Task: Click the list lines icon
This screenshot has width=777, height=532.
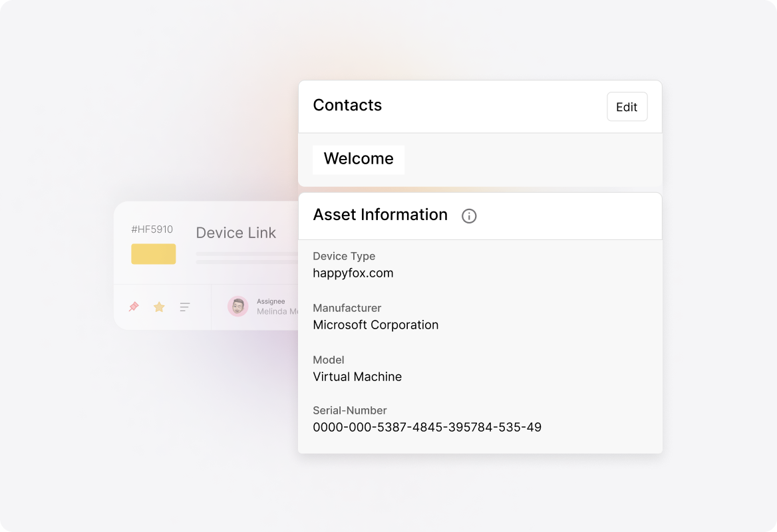Action: [185, 307]
